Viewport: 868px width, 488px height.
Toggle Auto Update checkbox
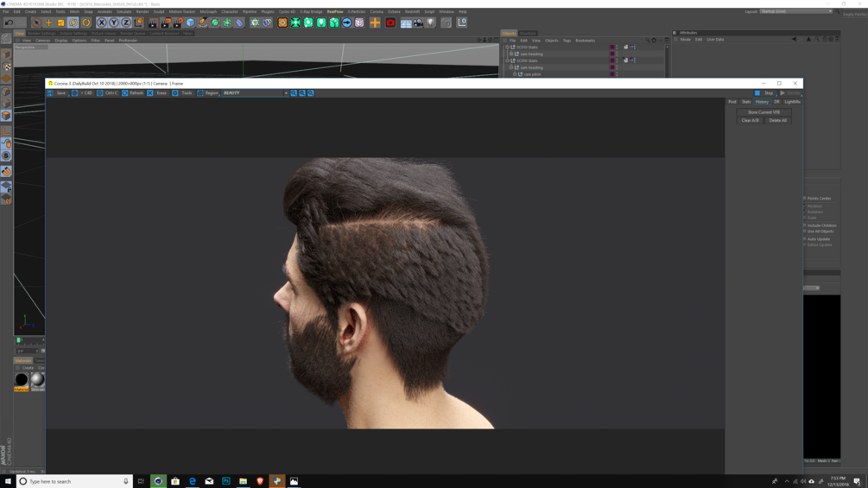(805, 239)
